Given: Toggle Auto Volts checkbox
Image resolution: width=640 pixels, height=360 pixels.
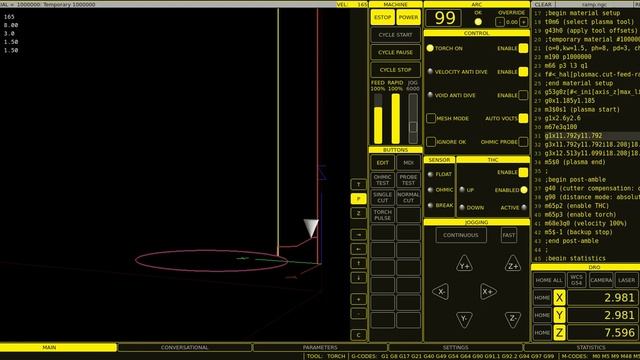Looking at the screenshot, I should [523, 118].
